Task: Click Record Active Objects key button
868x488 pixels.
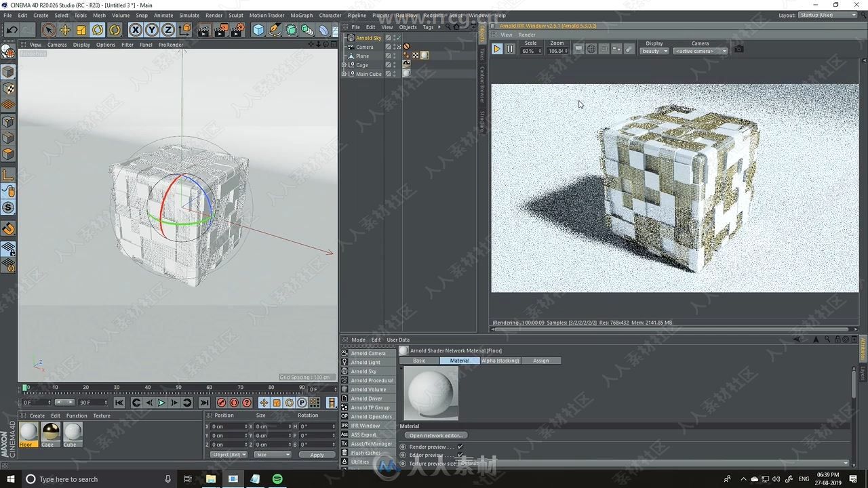Action: click(x=221, y=403)
